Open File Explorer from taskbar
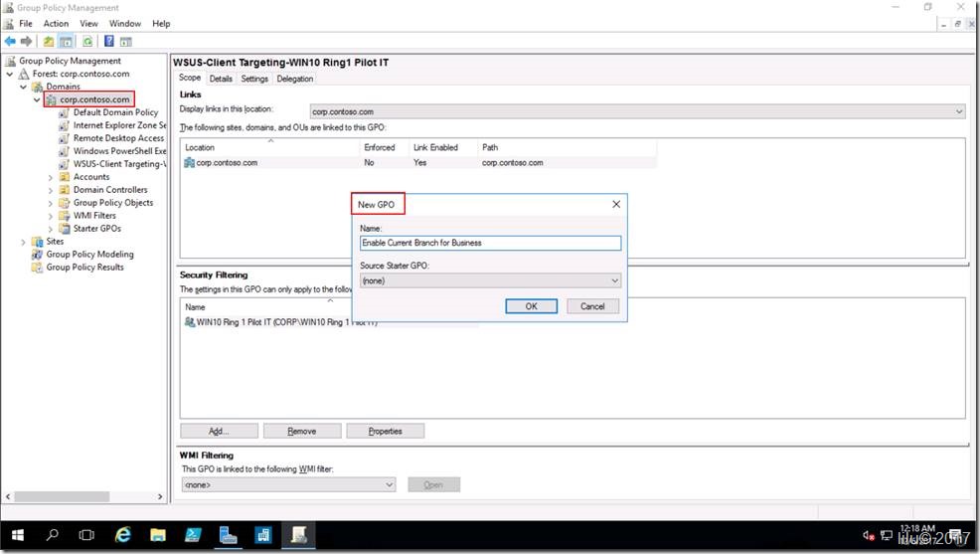 pyautogui.click(x=157, y=535)
